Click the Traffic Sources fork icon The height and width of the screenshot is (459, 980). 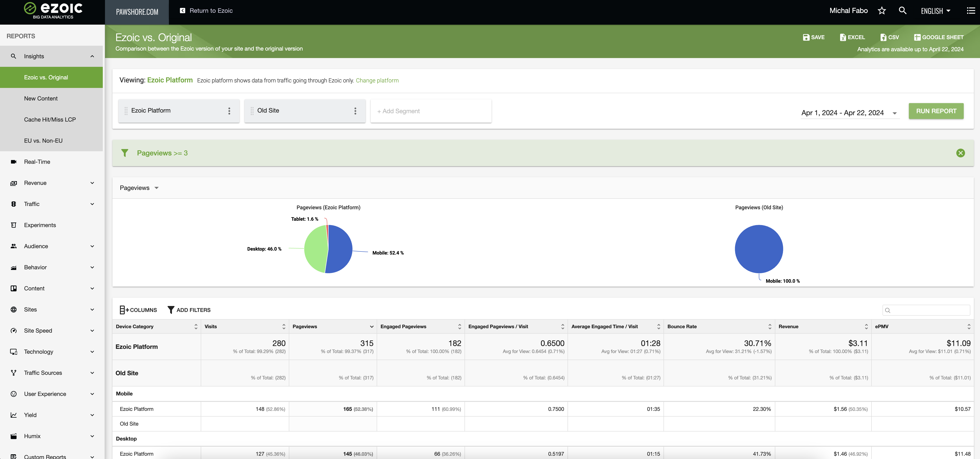coord(14,373)
